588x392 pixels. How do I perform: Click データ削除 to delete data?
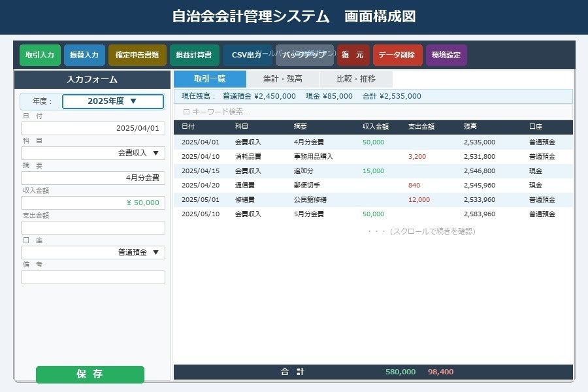(x=397, y=56)
